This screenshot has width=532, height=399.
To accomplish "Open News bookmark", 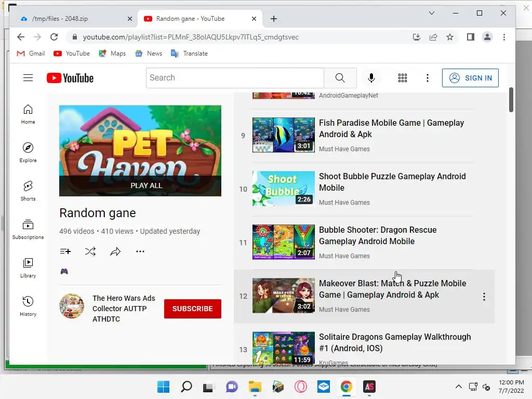I will tap(149, 54).
